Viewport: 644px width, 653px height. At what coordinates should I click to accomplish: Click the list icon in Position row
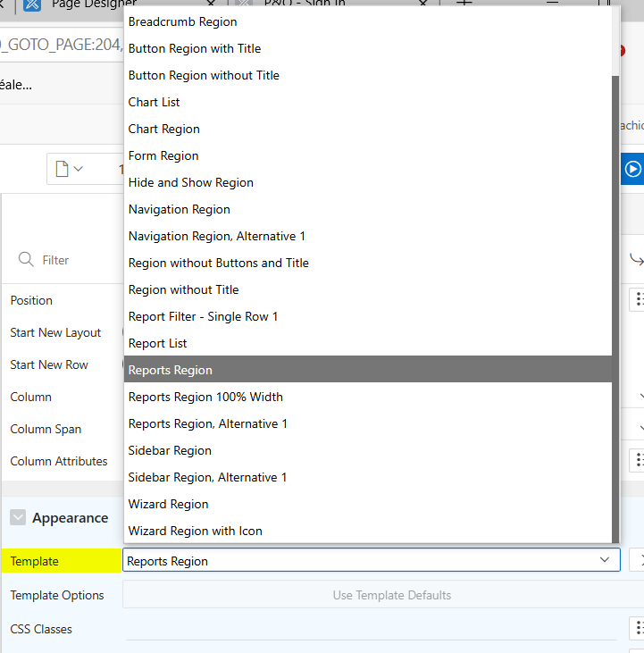(638, 299)
